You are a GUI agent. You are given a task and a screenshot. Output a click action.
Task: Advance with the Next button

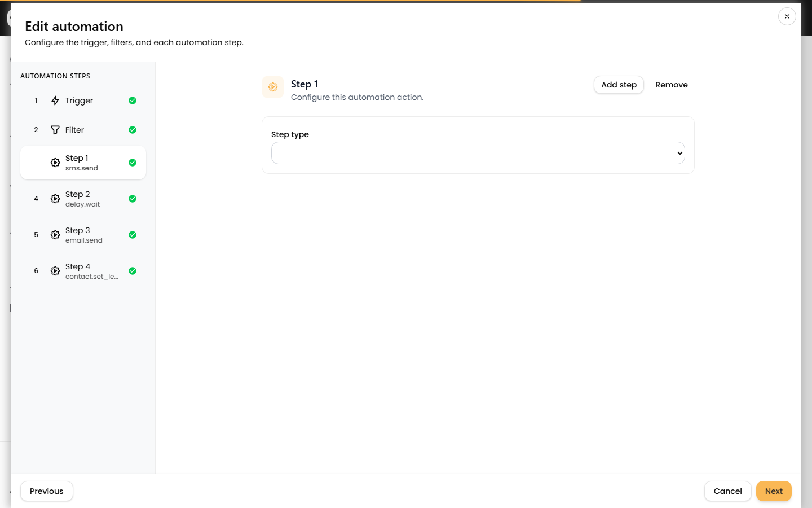pos(774,491)
